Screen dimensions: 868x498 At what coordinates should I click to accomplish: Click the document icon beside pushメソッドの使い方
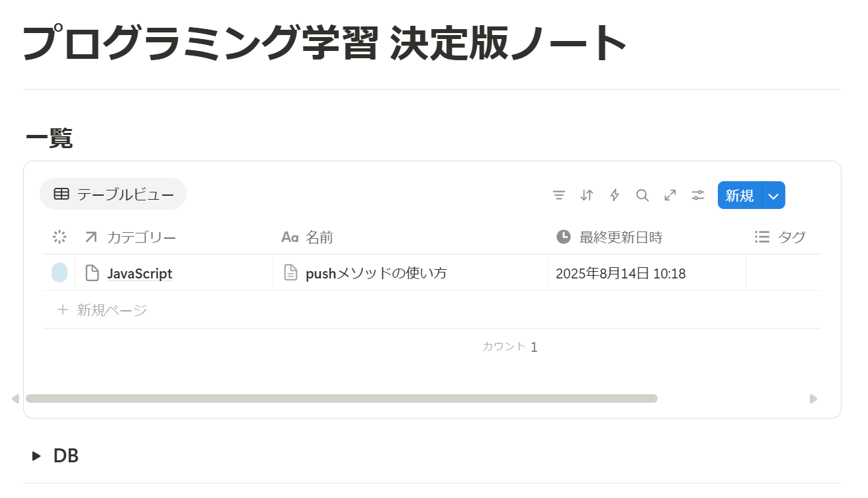coord(290,272)
